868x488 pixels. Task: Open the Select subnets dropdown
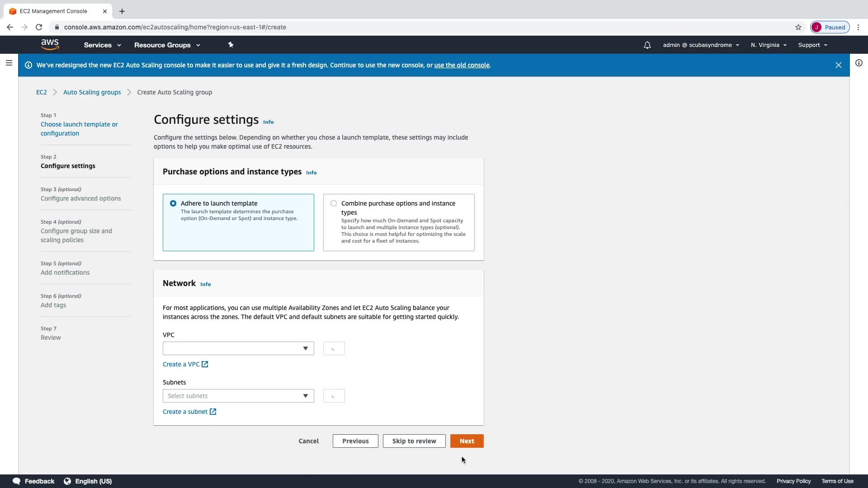click(x=238, y=396)
